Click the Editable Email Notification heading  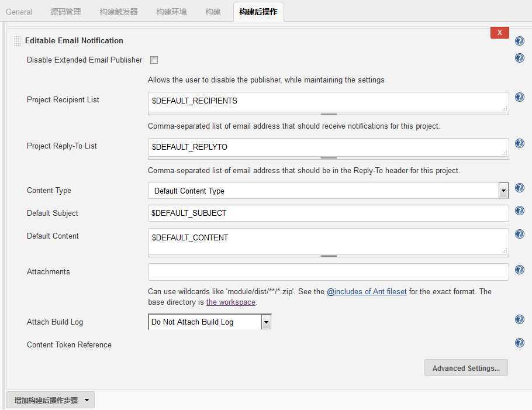(x=74, y=40)
